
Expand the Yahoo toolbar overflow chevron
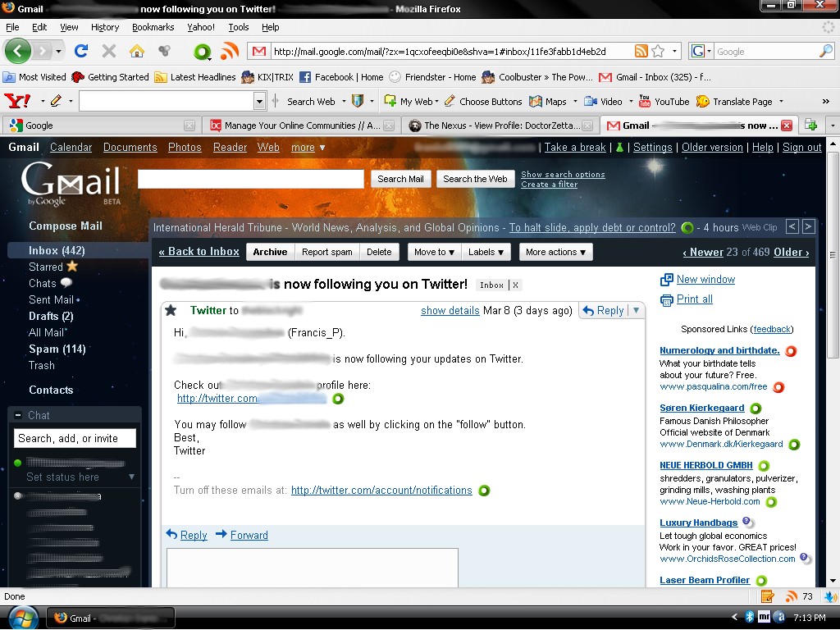(x=825, y=101)
